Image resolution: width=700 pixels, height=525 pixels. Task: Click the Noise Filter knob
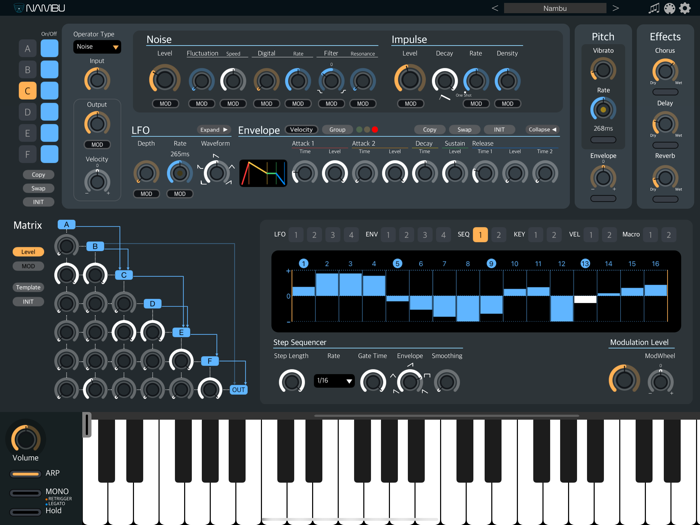(x=331, y=81)
